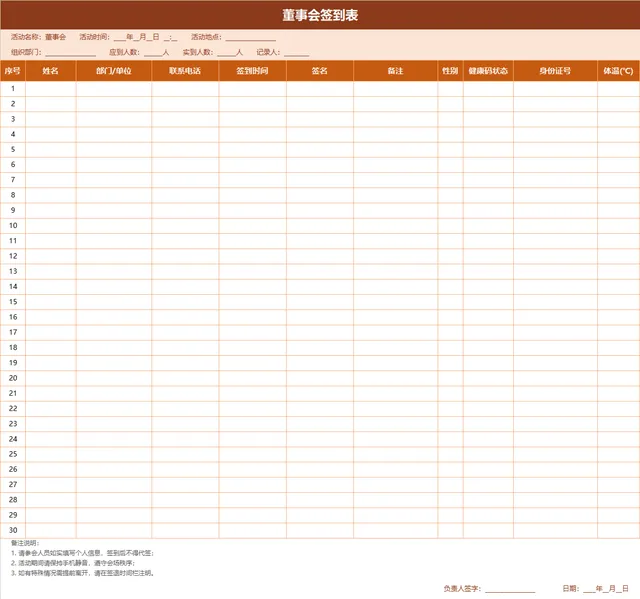Screen dimensions: 640x599
Task: Select the 联系电话 column header
Action: (185, 71)
